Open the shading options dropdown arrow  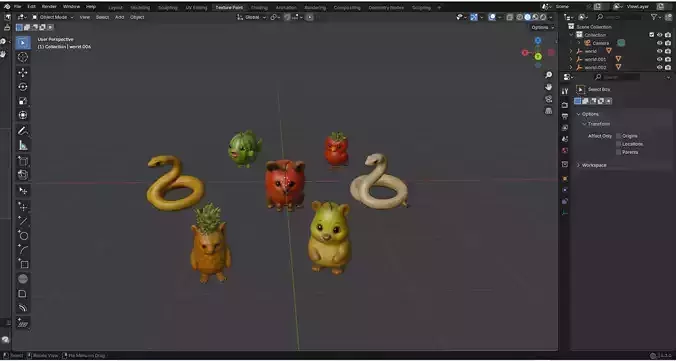(x=551, y=17)
